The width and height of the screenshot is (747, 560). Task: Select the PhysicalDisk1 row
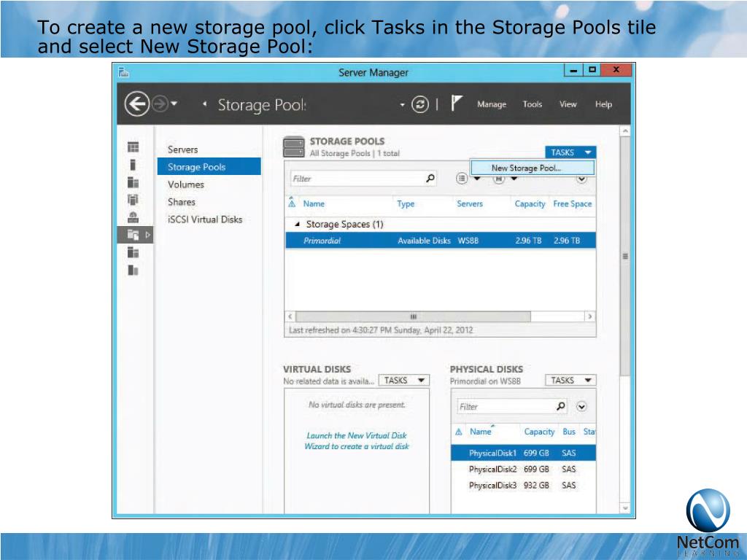click(523, 453)
